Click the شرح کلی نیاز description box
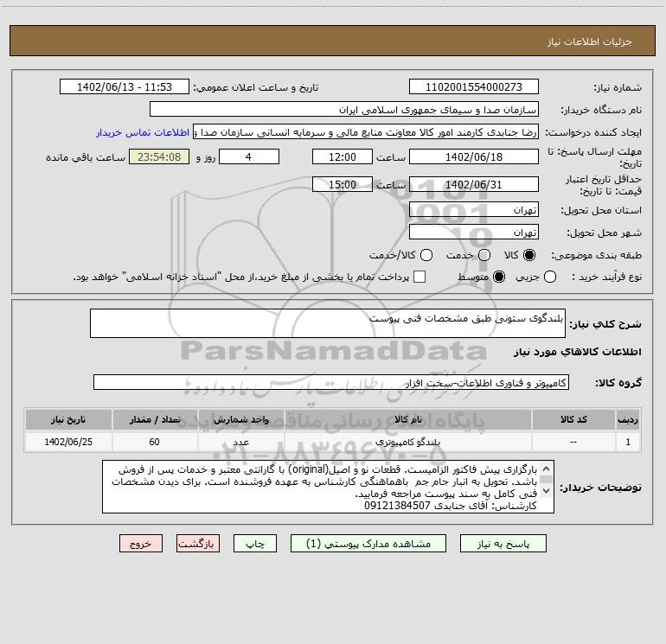The image size is (666, 644). click(x=328, y=323)
